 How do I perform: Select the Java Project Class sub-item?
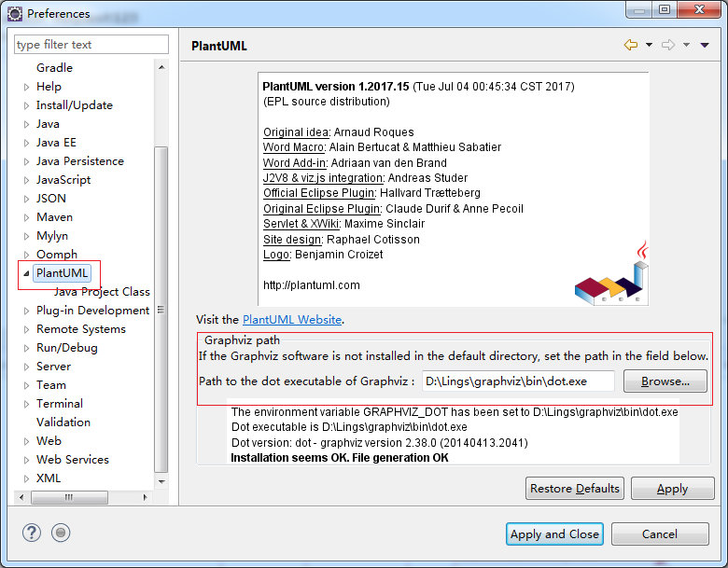pos(102,291)
